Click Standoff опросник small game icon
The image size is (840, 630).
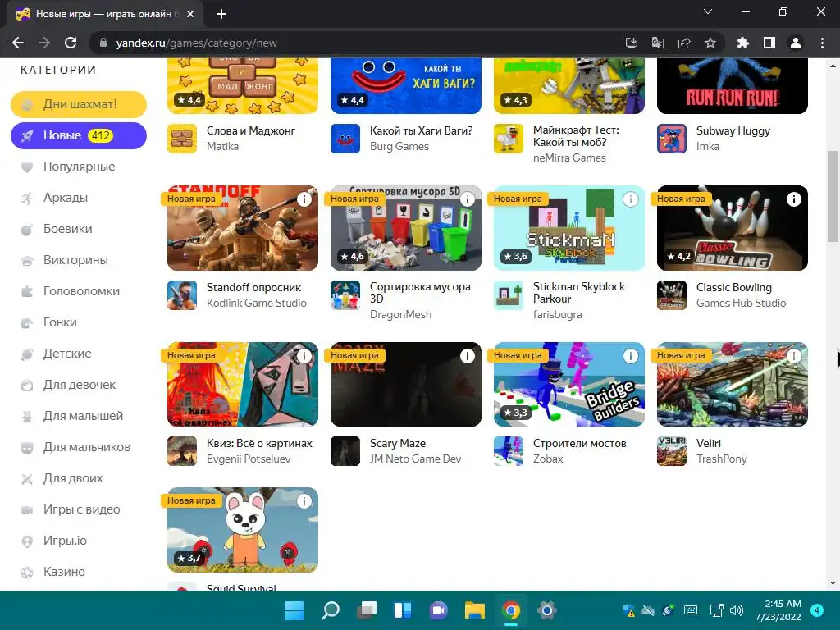[x=182, y=295]
